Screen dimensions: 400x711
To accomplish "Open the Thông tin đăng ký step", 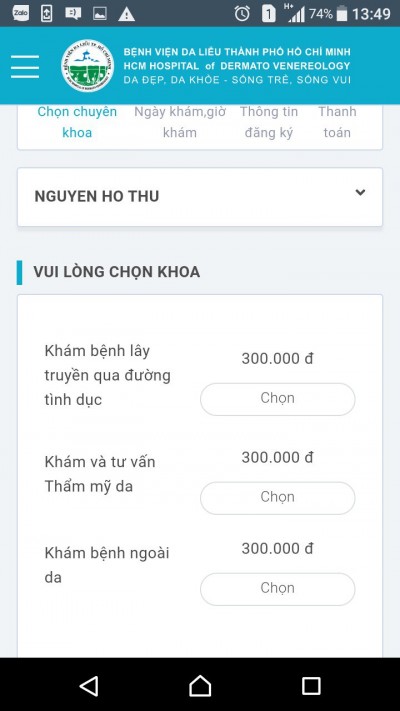I will tap(268, 122).
